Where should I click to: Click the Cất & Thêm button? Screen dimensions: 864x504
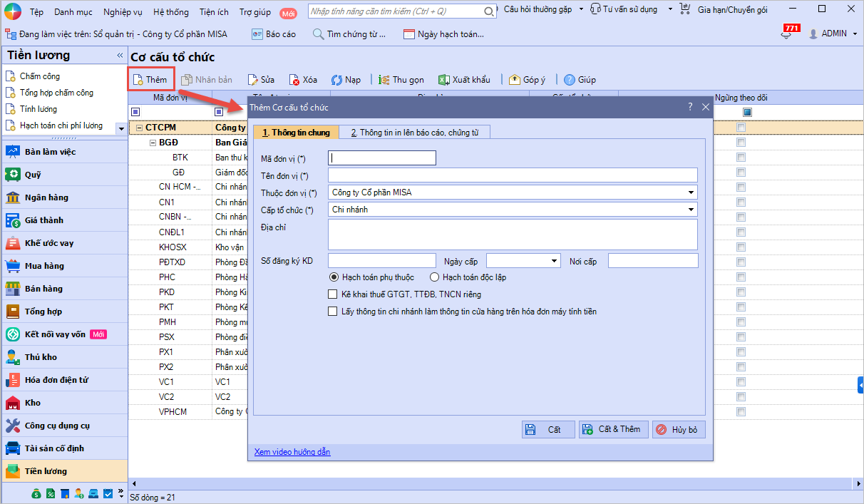coord(612,429)
